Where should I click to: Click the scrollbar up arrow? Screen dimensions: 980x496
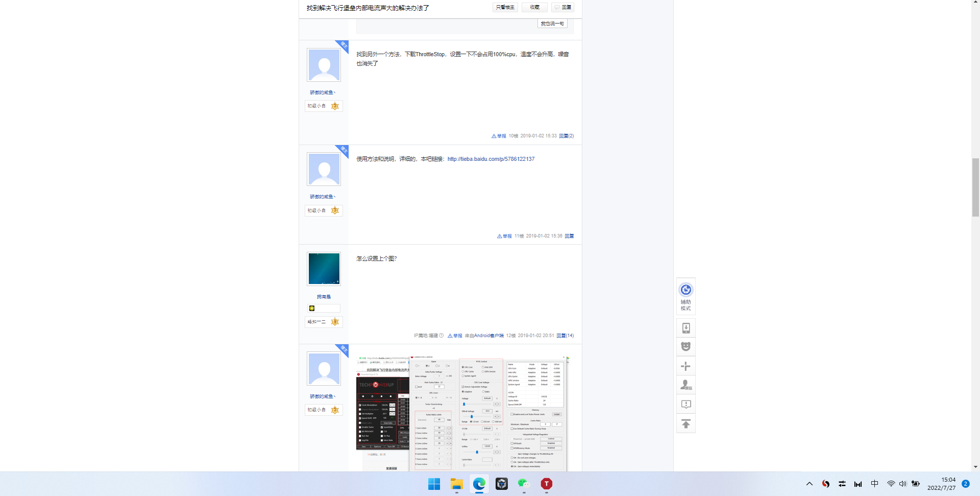975,3
